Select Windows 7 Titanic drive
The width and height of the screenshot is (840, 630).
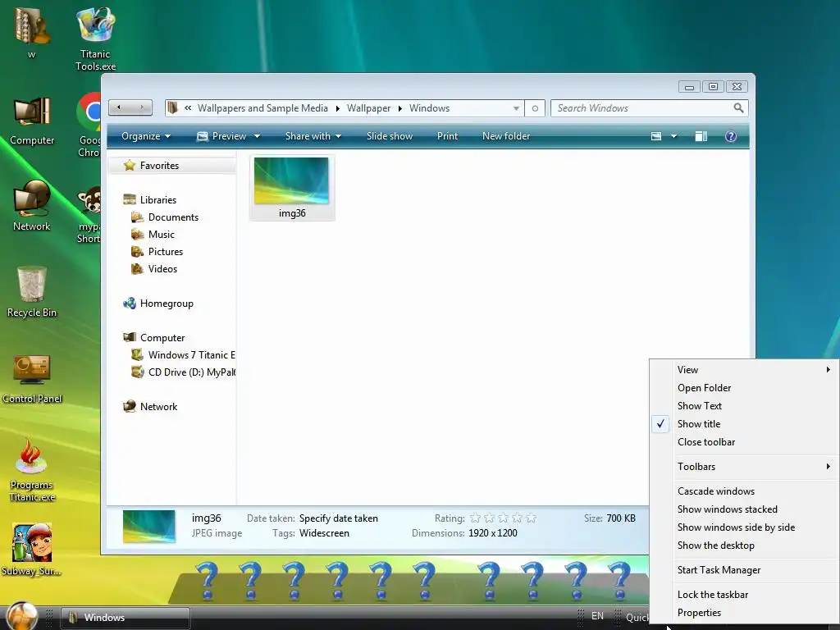[x=183, y=355]
